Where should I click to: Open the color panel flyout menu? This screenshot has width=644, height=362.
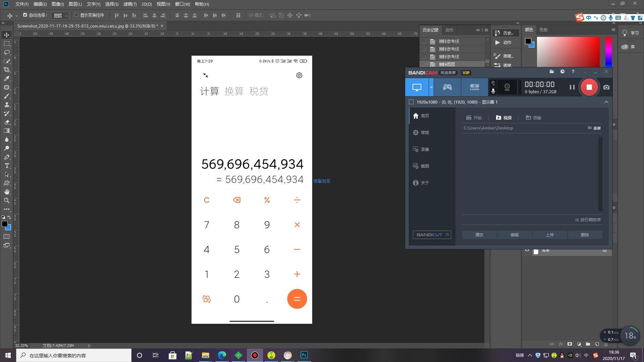(613, 29)
